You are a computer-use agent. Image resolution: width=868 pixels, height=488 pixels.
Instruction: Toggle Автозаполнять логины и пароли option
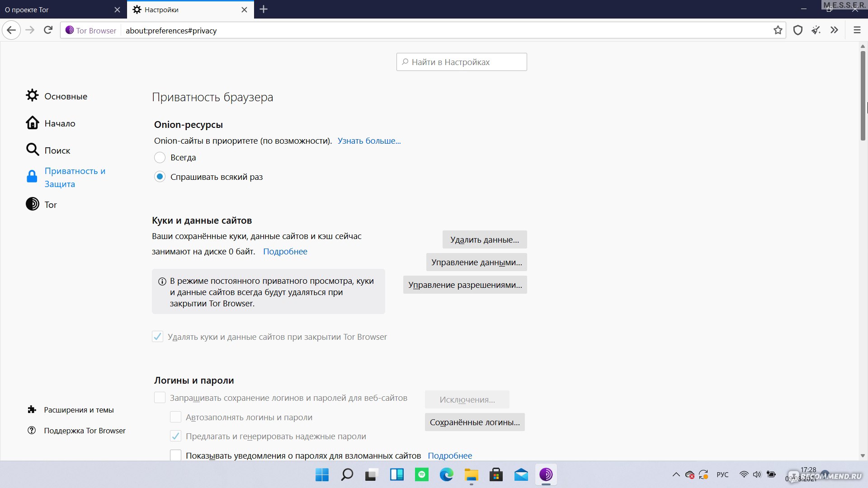(x=175, y=417)
